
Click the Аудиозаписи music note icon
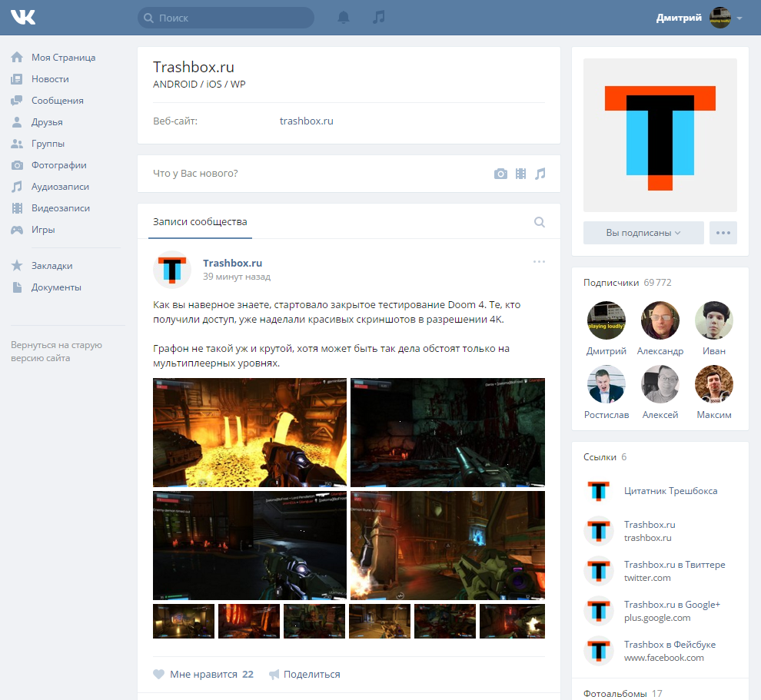[17, 186]
